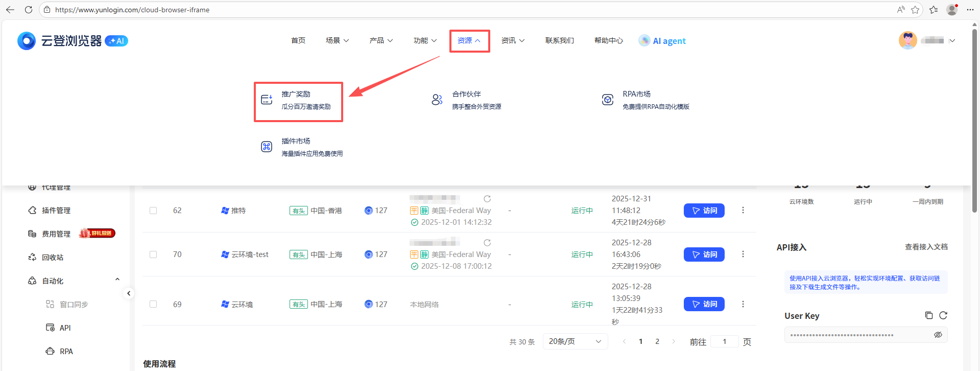Open 费用管理 in sidebar
The height and width of the screenshot is (371, 980).
pos(56,234)
